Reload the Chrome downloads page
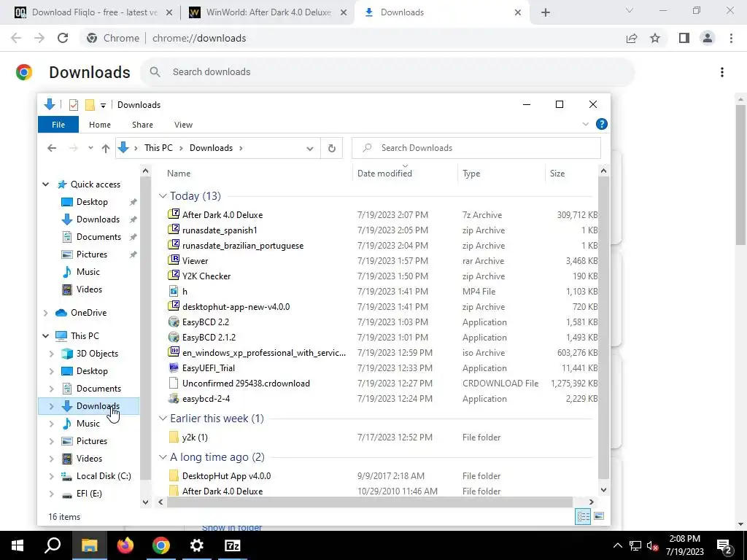Image resolution: width=747 pixels, height=560 pixels. coord(63,38)
